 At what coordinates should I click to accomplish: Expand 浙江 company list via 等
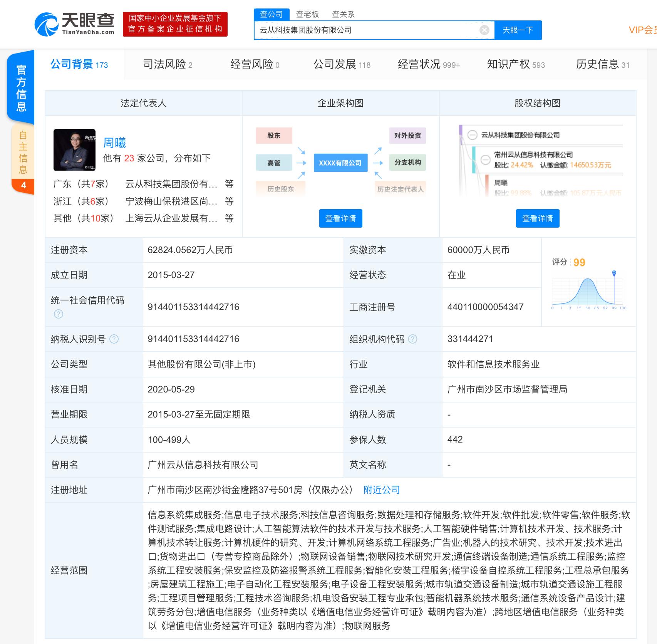(229, 201)
